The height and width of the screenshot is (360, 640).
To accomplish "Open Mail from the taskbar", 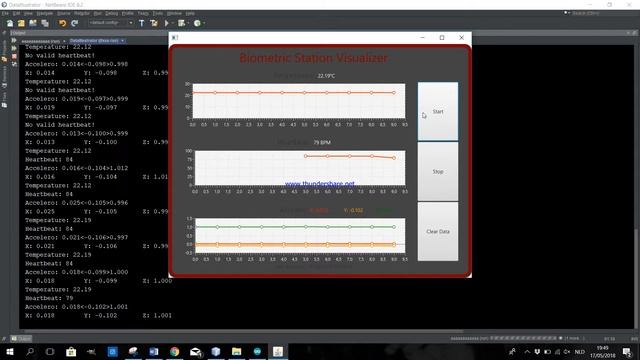I will 196,351.
